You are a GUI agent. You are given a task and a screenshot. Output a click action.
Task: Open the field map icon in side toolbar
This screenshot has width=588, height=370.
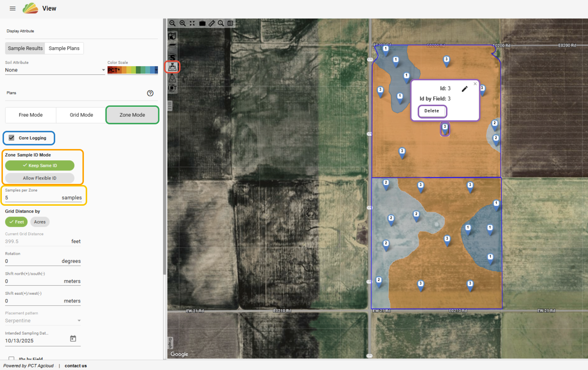pyautogui.click(x=172, y=36)
